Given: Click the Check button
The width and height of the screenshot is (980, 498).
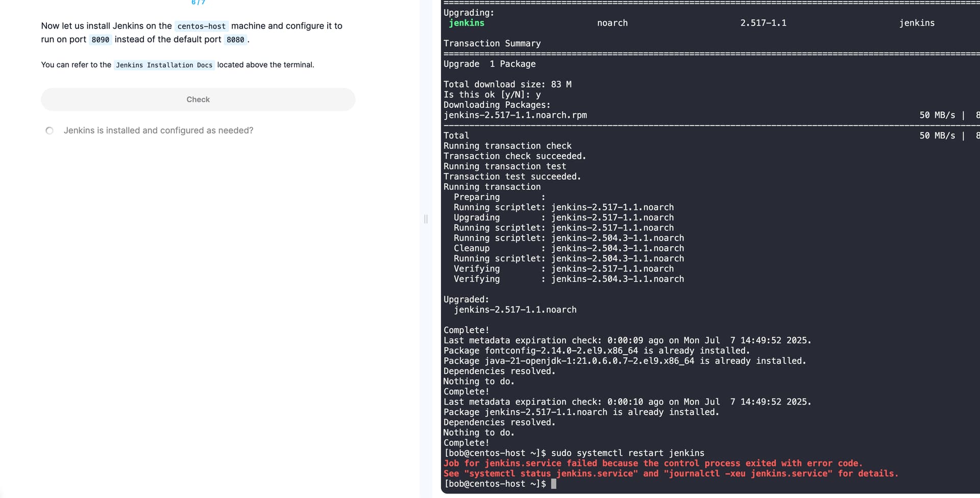Looking at the screenshot, I should (x=198, y=100).
